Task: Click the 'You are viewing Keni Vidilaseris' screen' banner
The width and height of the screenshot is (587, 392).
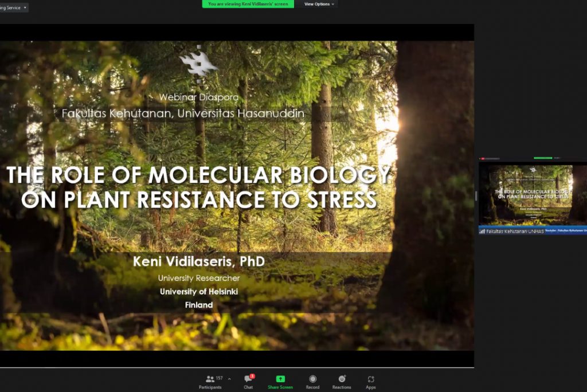Action: point(249,4)
